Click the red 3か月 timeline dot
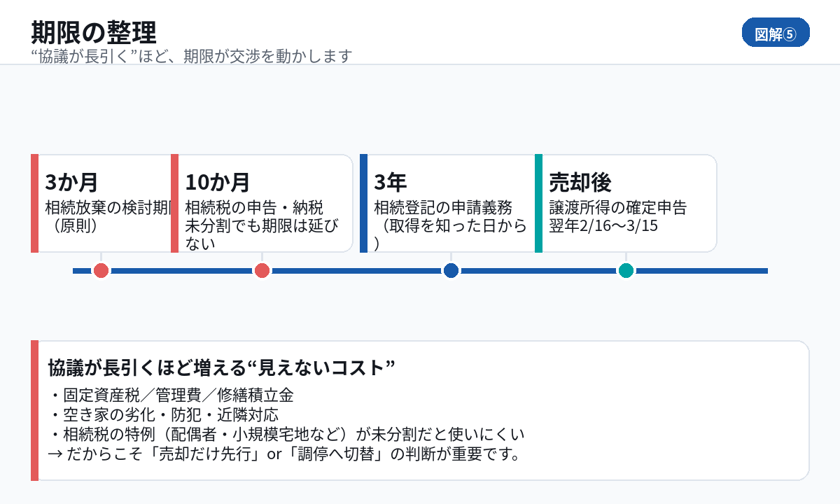Viewport: 840px width, 504px height. tap(101, 271)
